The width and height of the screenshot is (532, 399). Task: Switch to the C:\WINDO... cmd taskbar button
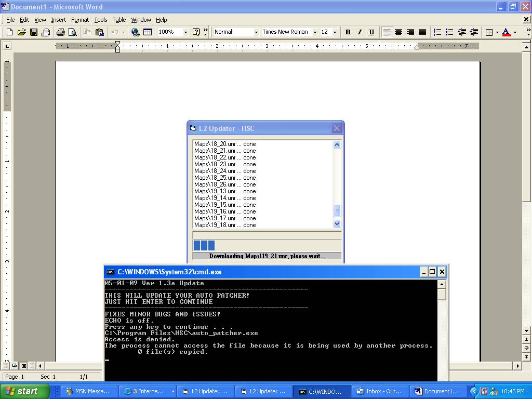click(322, 391)
